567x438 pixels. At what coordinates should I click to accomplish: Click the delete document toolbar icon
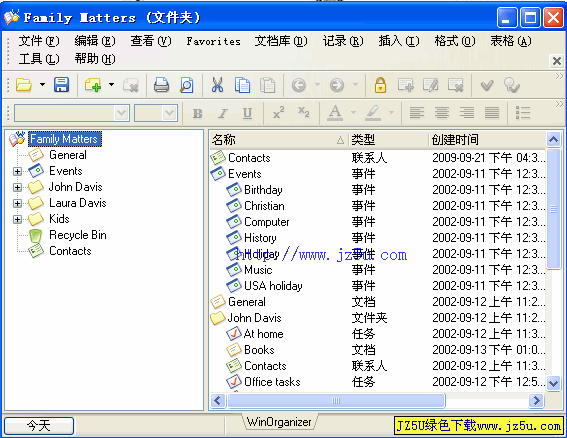pos(130,85)
